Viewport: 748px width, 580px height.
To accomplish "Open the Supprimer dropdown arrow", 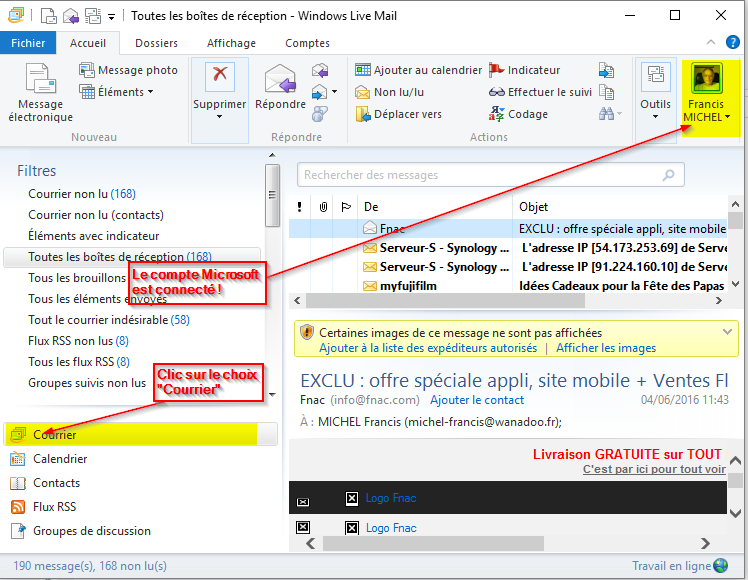I will click(219, 117).
